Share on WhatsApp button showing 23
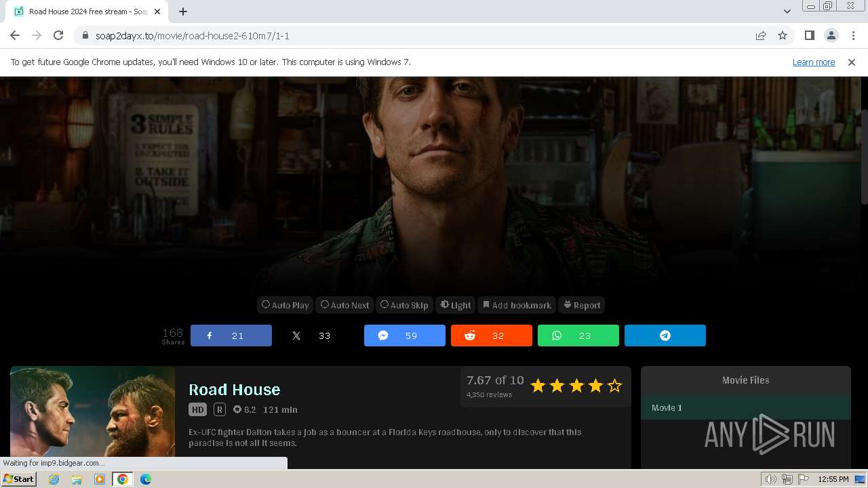Image resolution: width=868 pixels, height=488 pixels. [578, 335]
